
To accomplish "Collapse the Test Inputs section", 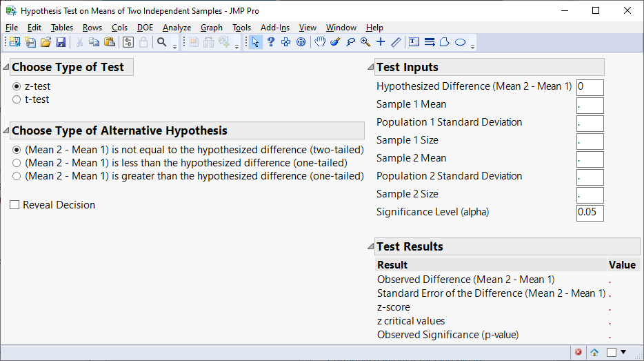I will (x=371, y=68).
